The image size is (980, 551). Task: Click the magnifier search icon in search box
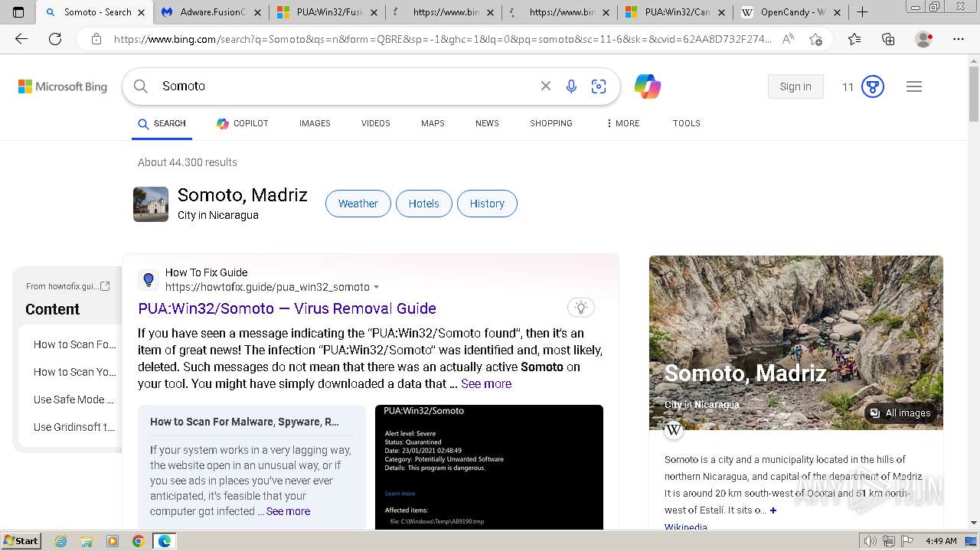click(x=141, y=86)
